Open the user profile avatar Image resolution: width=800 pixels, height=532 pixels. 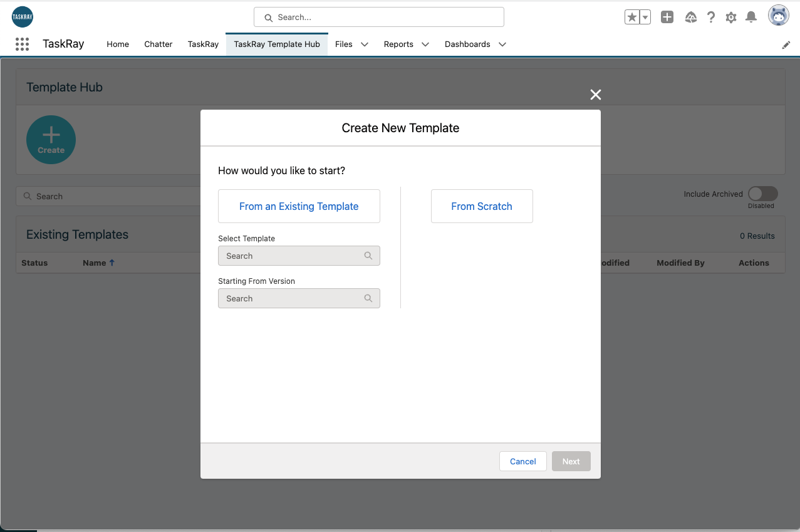point(779,16)
